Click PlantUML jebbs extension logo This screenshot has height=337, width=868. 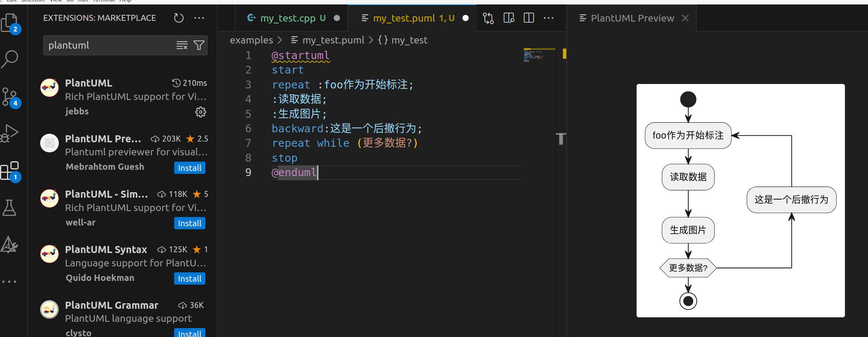(49, 87)
